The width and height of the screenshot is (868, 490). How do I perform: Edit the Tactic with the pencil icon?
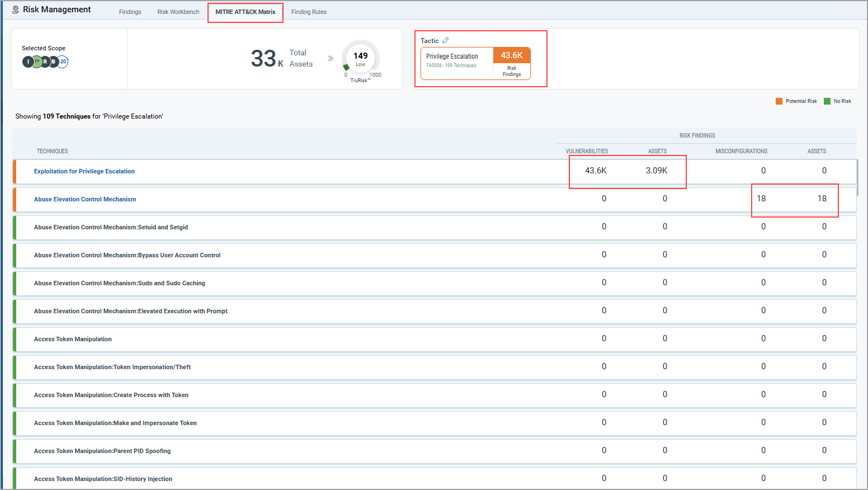[x=446, y=40]
